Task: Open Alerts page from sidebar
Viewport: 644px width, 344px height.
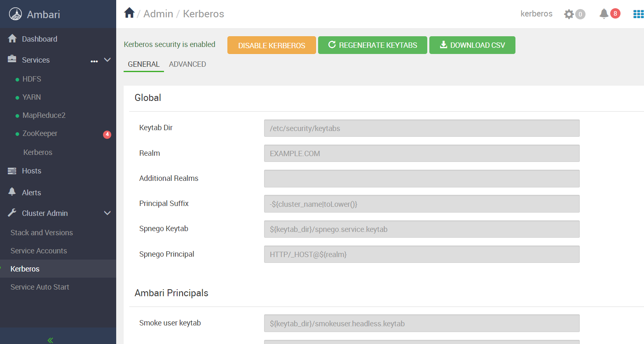Action: point(31,192)
